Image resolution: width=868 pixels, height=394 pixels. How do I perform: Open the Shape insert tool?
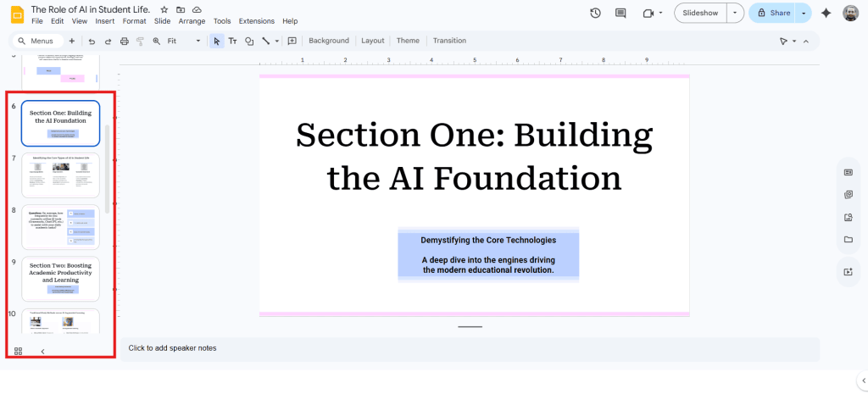point(249,41)
